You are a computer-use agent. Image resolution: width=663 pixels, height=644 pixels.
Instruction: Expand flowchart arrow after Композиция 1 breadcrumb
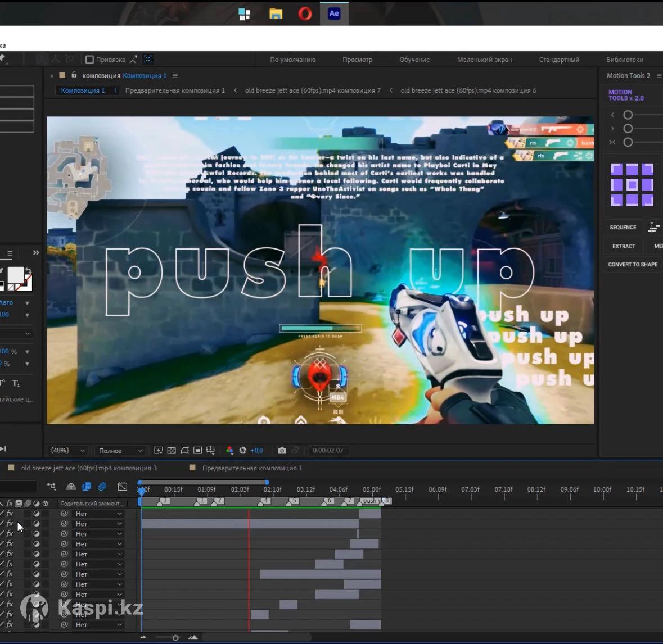[115, 90]
